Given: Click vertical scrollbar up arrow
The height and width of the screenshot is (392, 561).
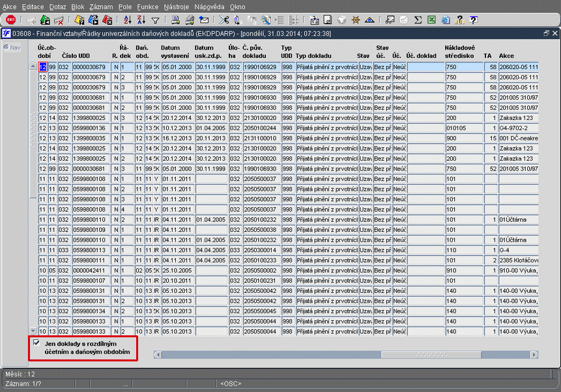Looking at the screenshot, I should (33, 66).
